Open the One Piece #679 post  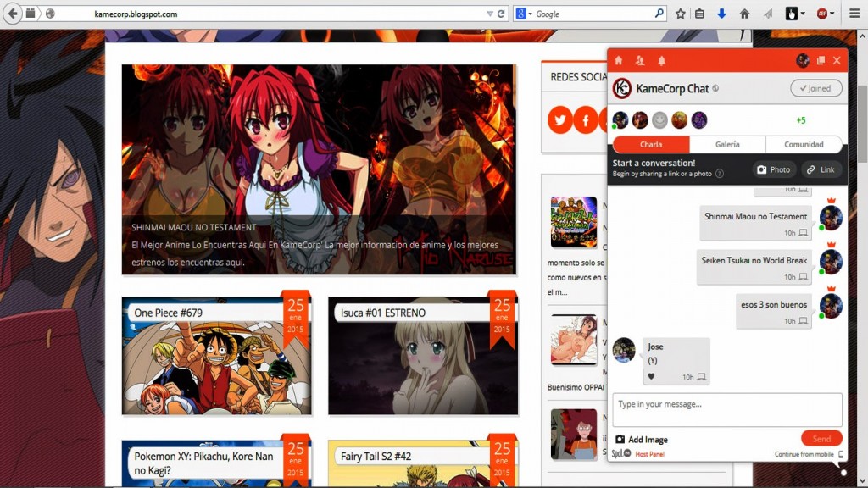tap(216, 356)
